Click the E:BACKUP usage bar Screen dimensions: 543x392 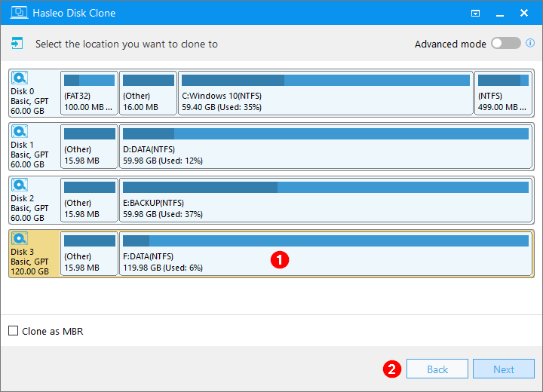coord(326,188)
